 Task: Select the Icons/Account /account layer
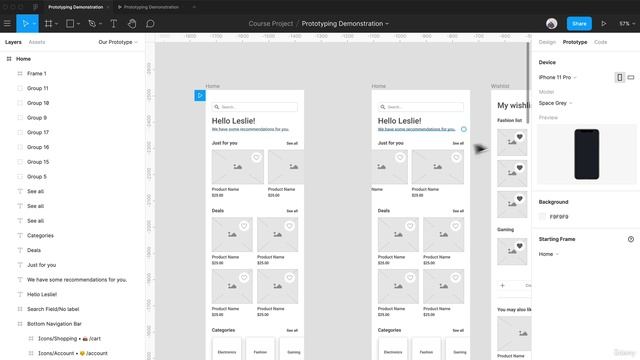[73, 353]
